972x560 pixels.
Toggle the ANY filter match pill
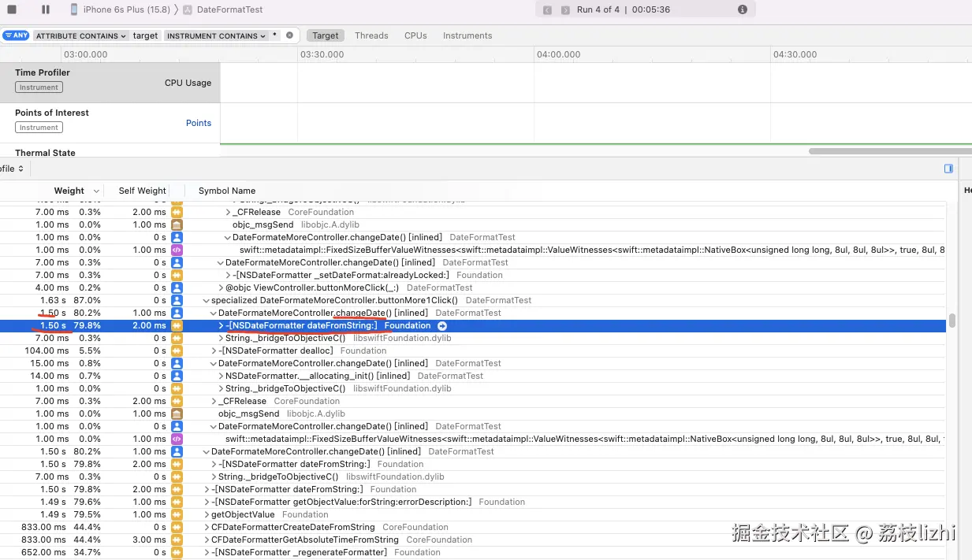pos(17,35)
